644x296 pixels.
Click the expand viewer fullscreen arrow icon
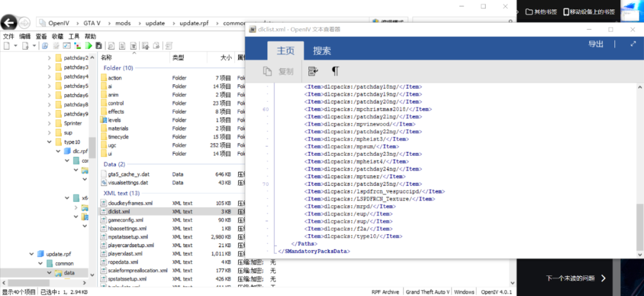point(633,44)
